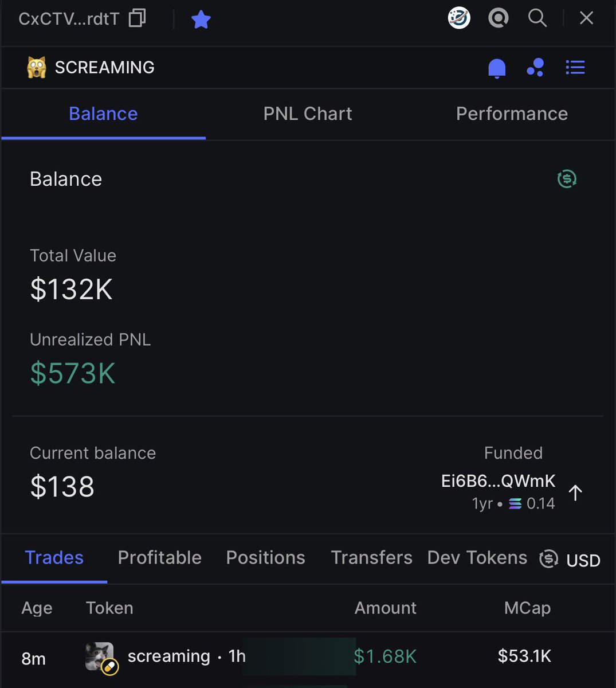This screenshot has width=616, height=688.
Task: Select the Positions tab
Action: [x=266, y=557]
